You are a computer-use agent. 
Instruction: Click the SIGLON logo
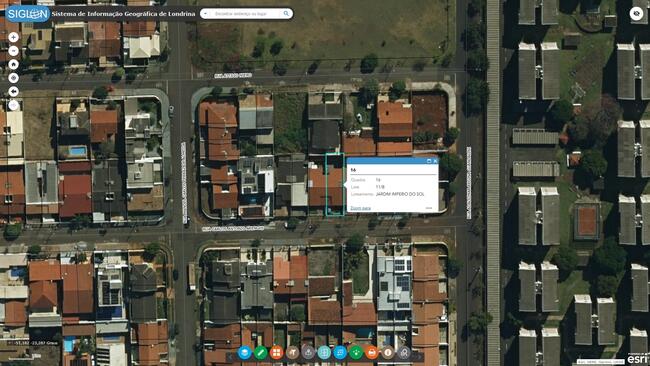(27, 14)
